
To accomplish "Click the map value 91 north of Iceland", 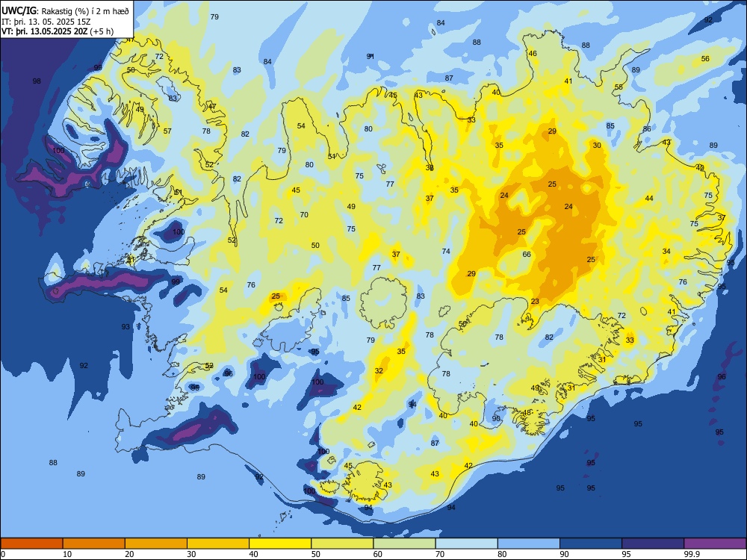I will click(x=371, y=57).
